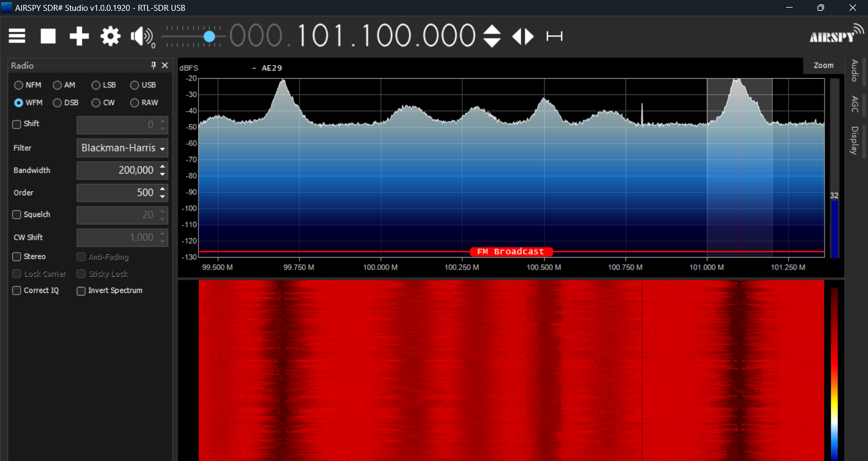This screenshot has height=461, width=868.
Task: Enable the Shift checkbox
Action: pos(17,124)
